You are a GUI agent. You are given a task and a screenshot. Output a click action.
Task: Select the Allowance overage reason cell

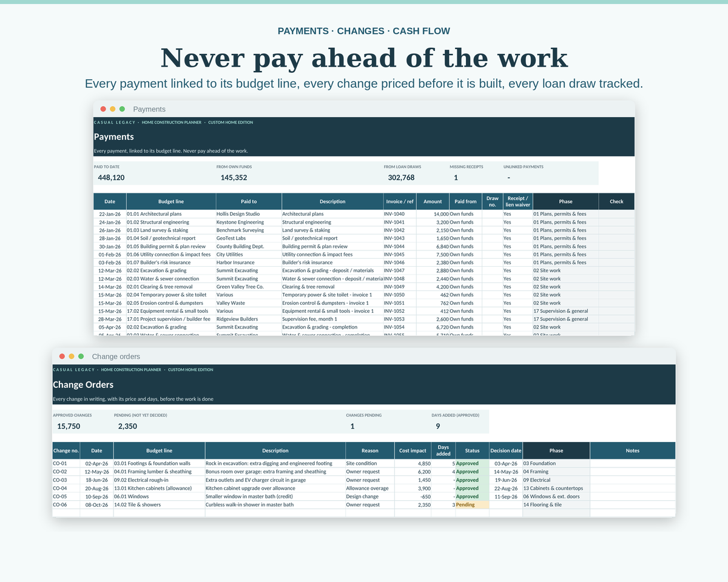click(370, 488)
